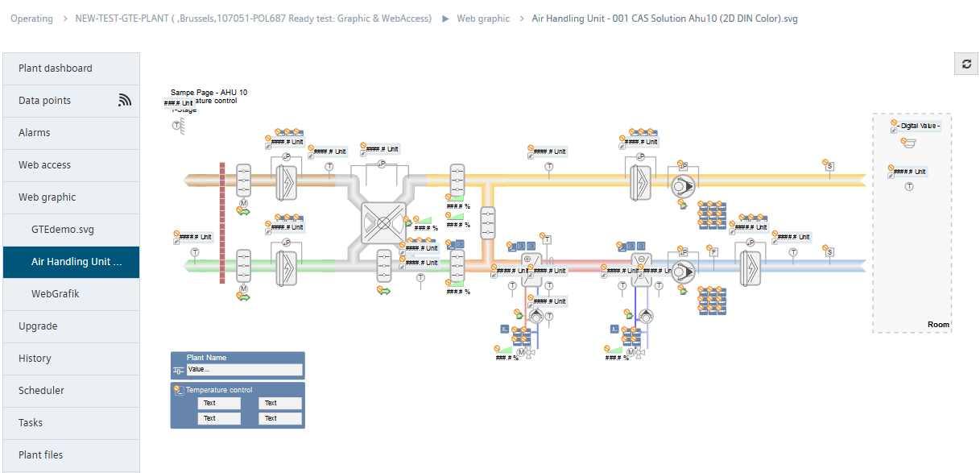Image resolution: width=980 pixels, height=473 pixels.
Task: Click the cooling valve percent bar indicator
Action: [x=614, y=350]
